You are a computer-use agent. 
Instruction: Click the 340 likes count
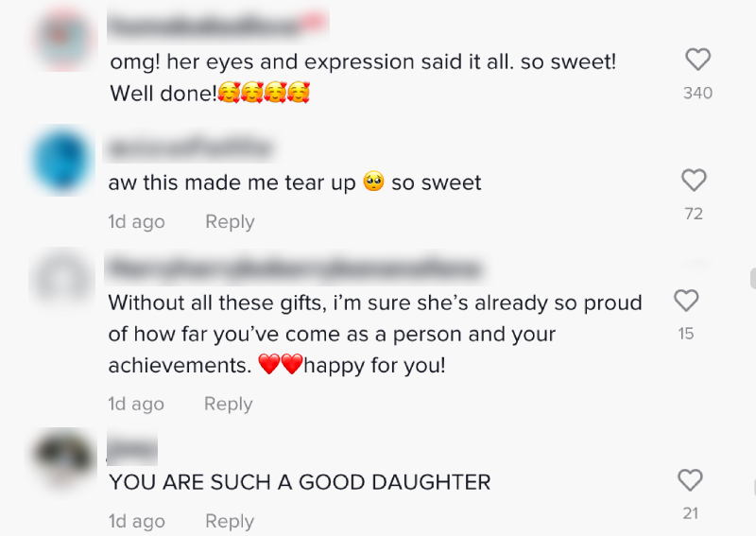[697, 93]
